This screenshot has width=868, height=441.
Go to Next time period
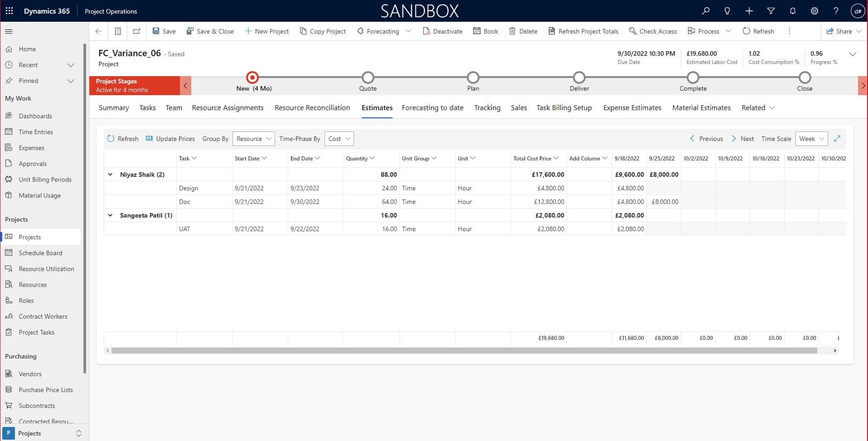click(742, 139)
